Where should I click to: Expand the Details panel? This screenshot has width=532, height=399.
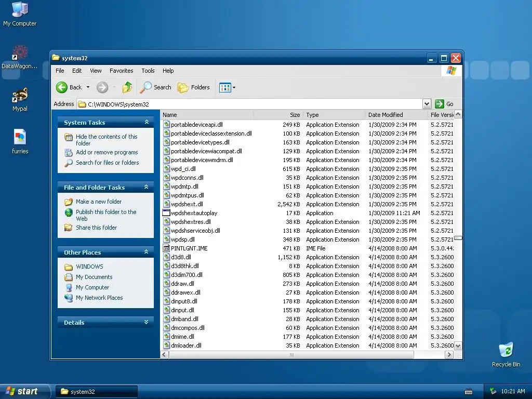point(147,322)
